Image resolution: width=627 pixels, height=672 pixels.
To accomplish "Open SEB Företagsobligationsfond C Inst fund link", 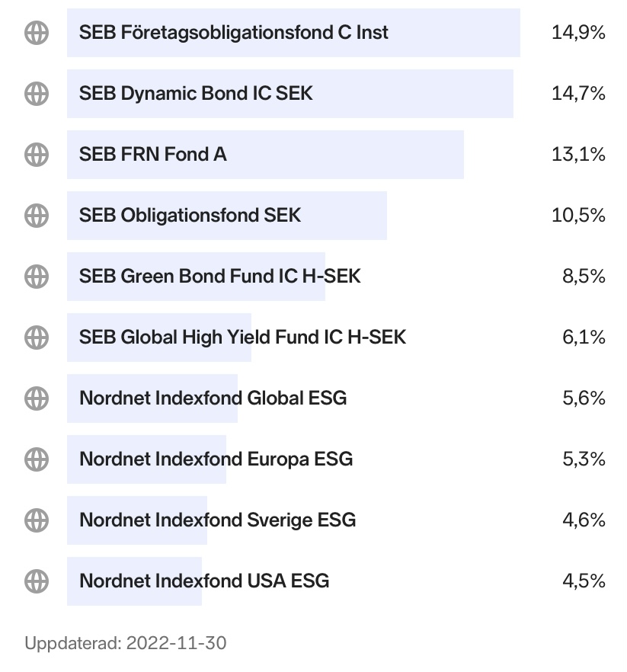I will click(233, 33).
